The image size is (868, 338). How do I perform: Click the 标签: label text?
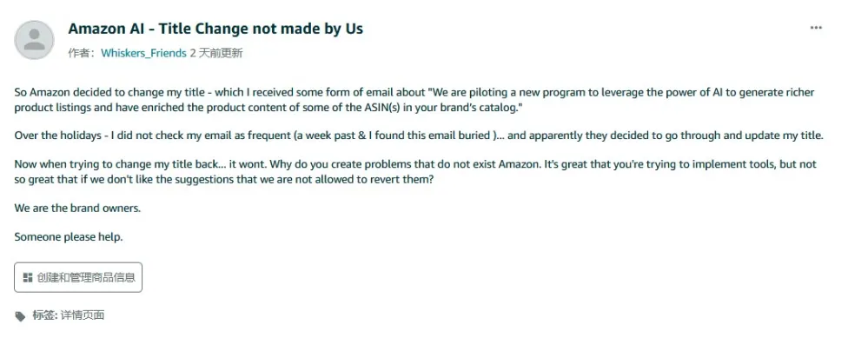coord(45,316)
